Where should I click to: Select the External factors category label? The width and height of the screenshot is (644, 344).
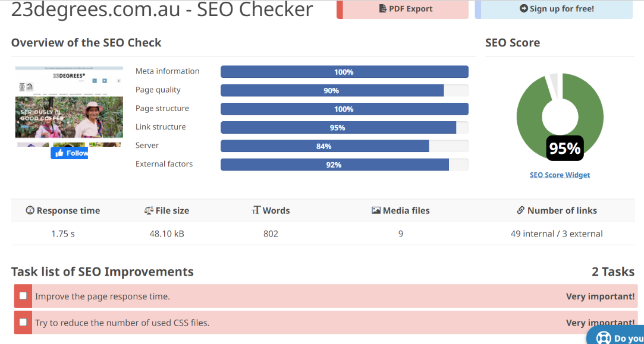(164, 164)
